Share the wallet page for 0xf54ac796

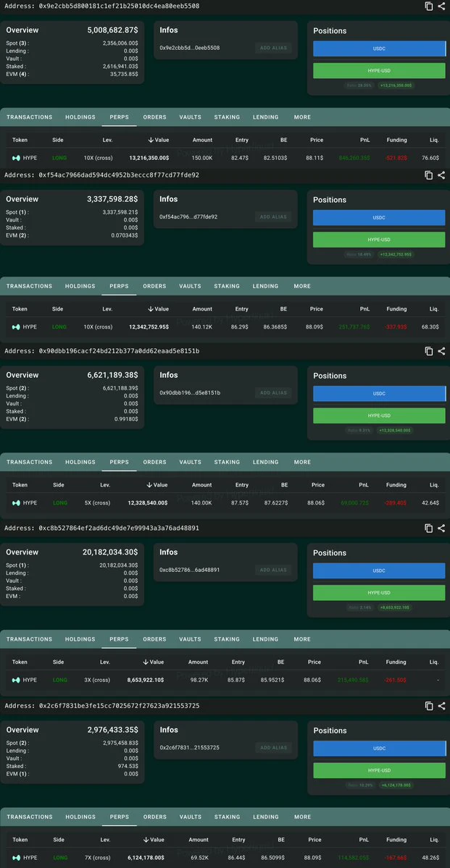[441, 175]
